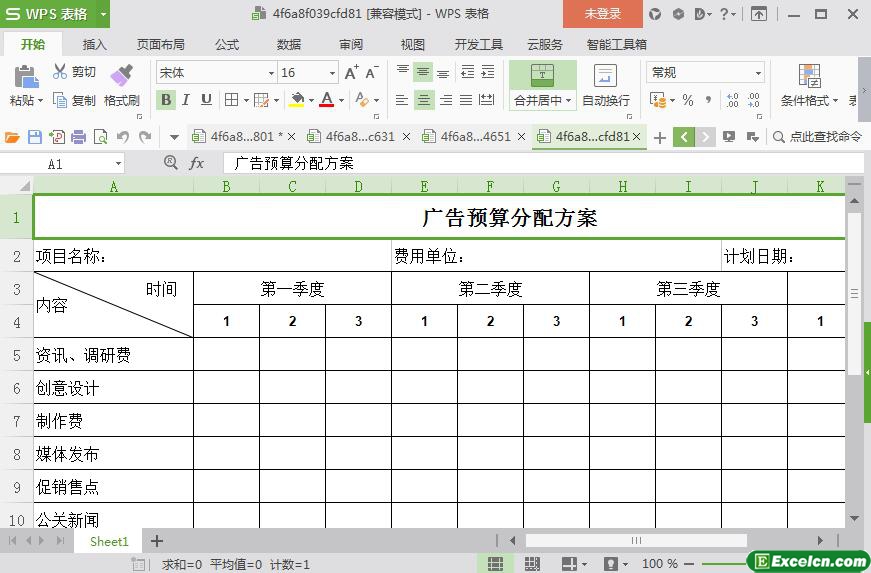Screen dimensions: 871x573
Task: Click the vertical scrollbar down arrow
Action: [x=854, y=519]
